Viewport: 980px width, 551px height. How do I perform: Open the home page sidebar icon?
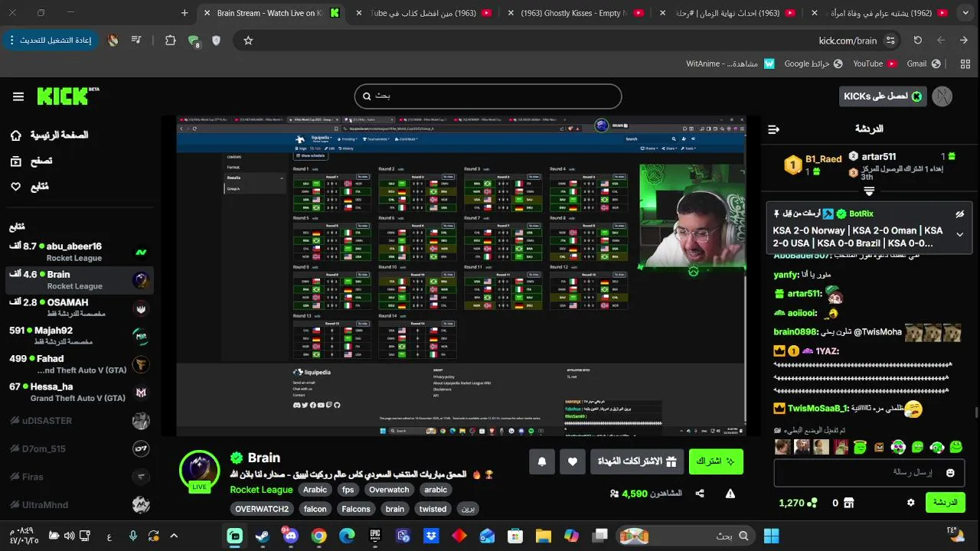(16, 135)
